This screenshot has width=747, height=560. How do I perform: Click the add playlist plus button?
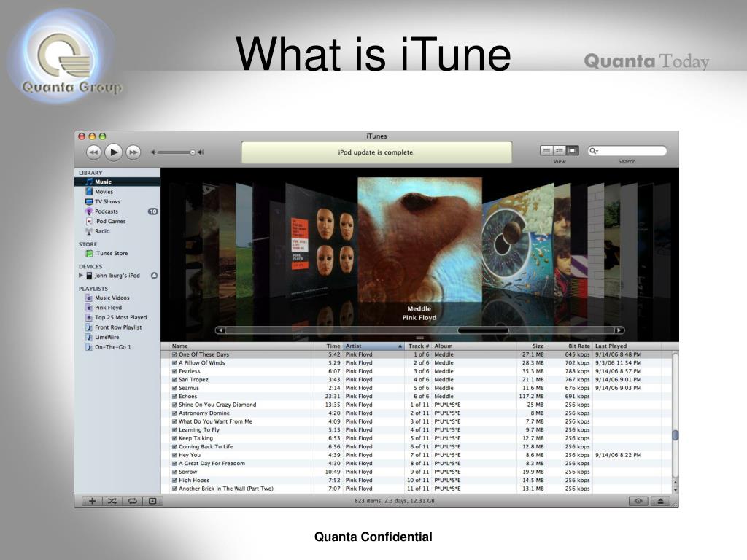pos(92,501)
